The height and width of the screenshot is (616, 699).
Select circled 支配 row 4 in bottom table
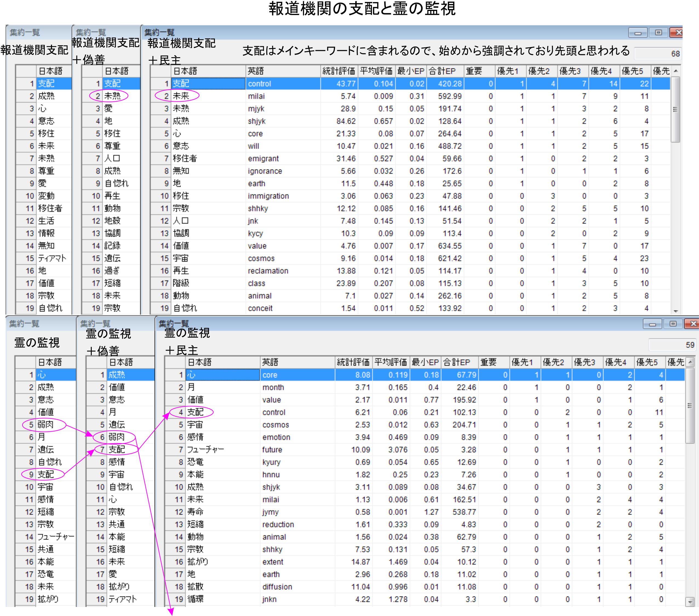[195, 412]
